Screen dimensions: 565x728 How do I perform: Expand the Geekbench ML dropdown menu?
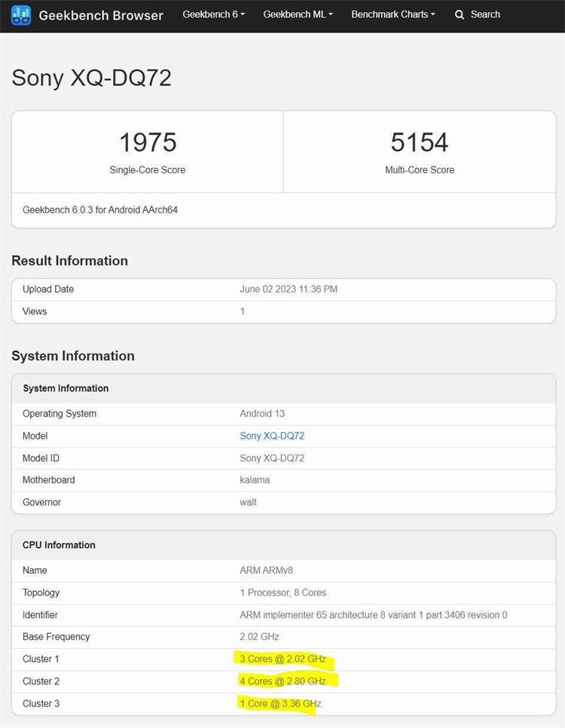[298, 14]
